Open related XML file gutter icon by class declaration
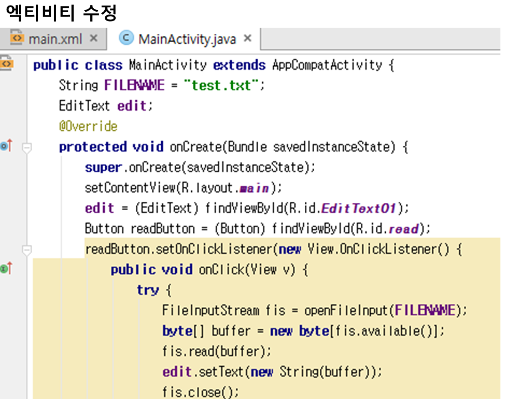532x399 pixels. 7,64
